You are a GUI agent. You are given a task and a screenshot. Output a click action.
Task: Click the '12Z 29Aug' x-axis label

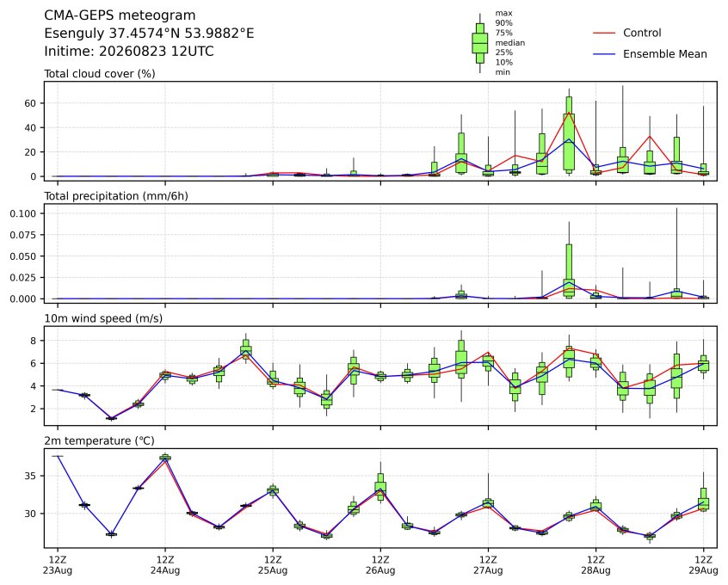[x=704, y=565]
